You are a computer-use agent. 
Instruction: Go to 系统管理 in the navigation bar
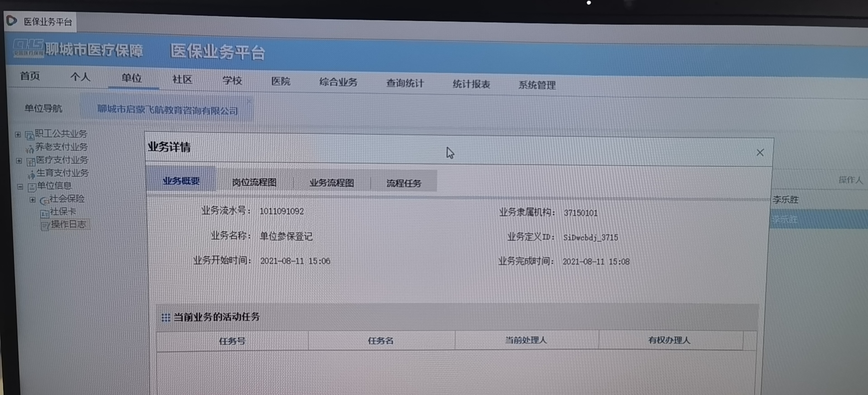[537, 85]
